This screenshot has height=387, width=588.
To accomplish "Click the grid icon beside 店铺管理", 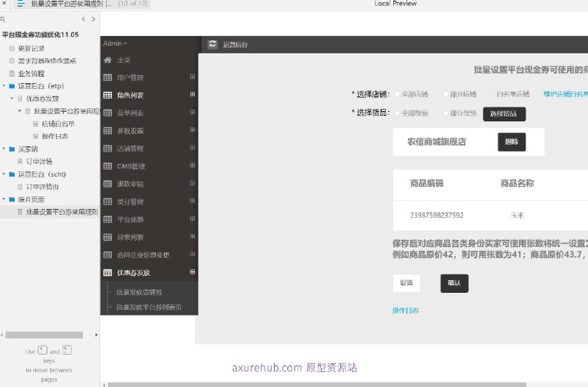I will point(107,149).
